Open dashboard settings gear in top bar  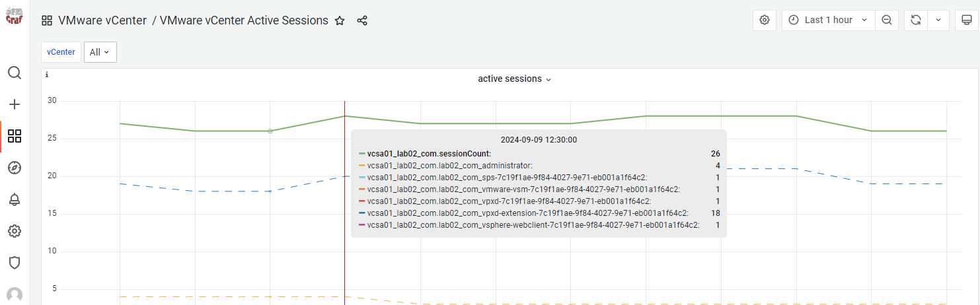pyautogui.click(x=765, y=20)
